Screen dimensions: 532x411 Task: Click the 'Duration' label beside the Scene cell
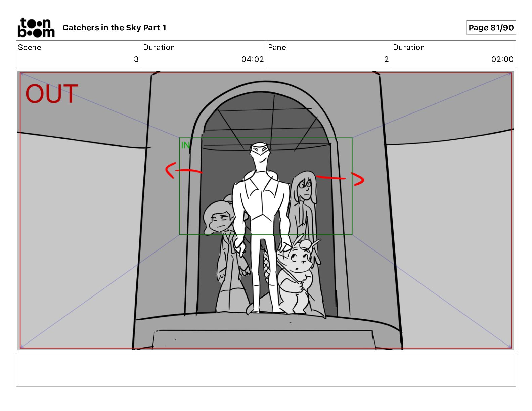click(x=159, y=47)
